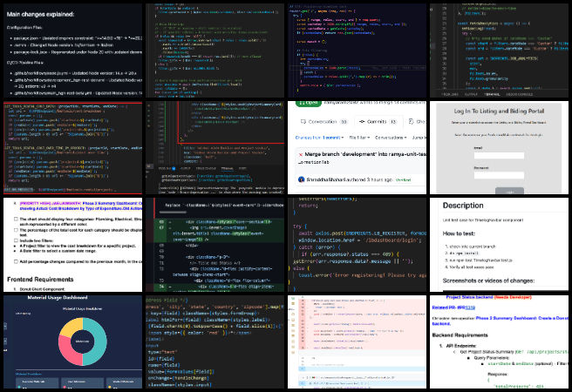Click the 'Project Status backend' title link
Screen dimensions: 572x392
click(469, 297)
